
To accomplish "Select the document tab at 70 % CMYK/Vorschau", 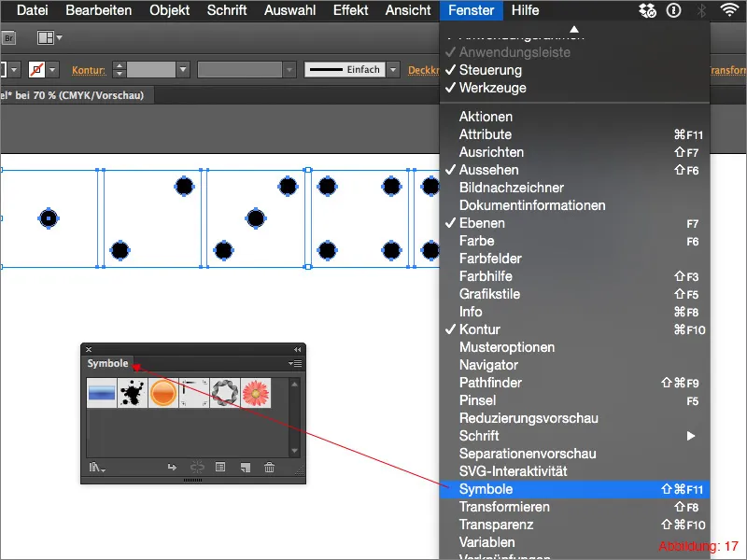I will 73,95.
